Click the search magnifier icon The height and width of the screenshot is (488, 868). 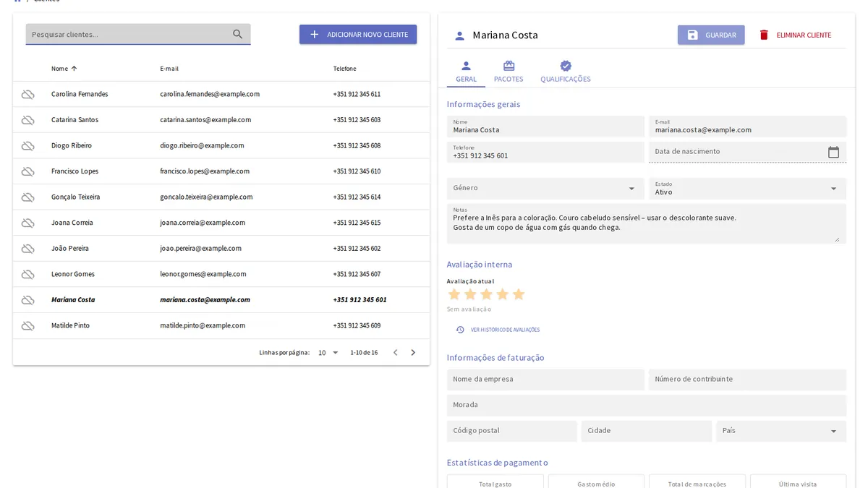pos(238,34)
